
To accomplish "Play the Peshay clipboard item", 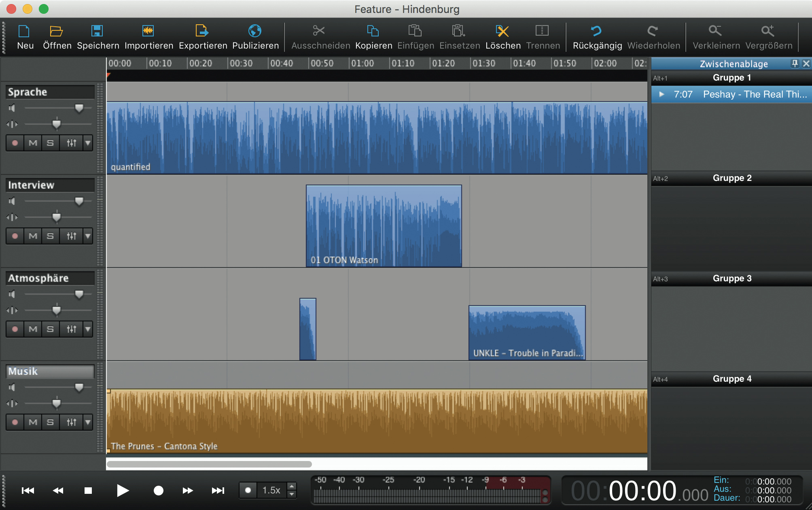I will coord(662,94).
